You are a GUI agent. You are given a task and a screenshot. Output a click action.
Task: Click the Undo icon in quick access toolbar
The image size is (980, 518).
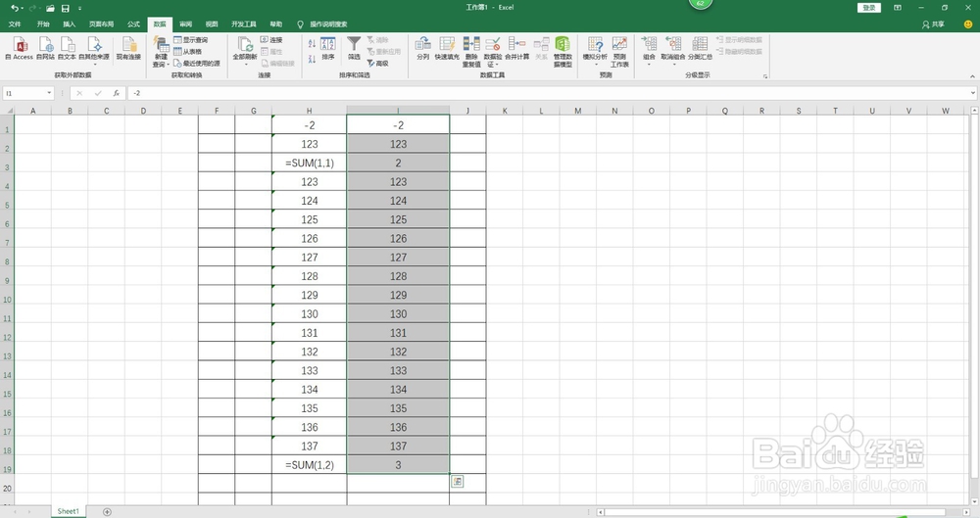click(x=15, y=8)
